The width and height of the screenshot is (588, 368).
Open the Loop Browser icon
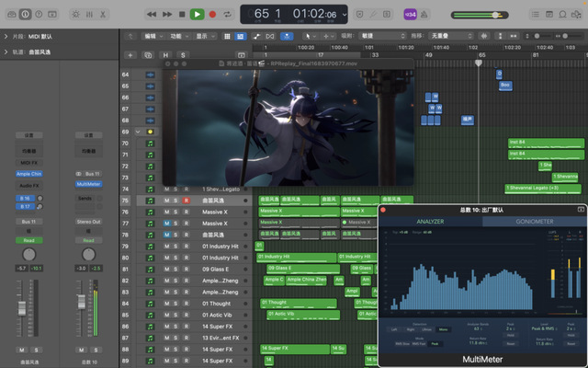pyautogui.click(x=562, y=15)
